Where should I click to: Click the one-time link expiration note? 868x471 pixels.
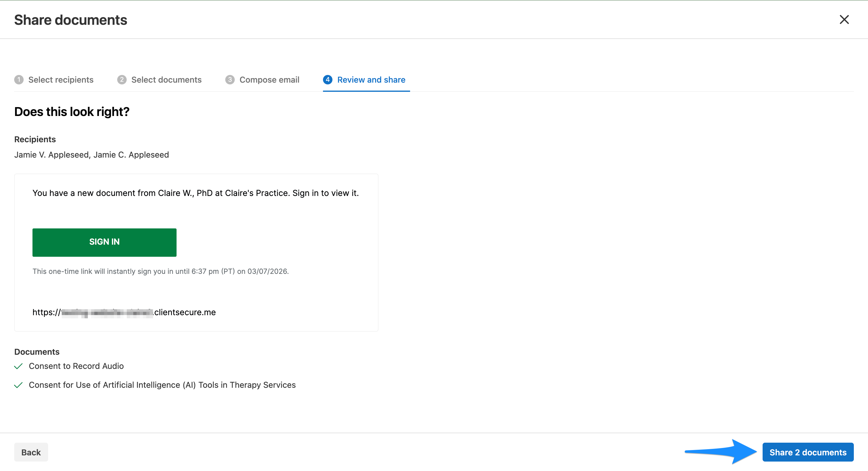point(160,271)
